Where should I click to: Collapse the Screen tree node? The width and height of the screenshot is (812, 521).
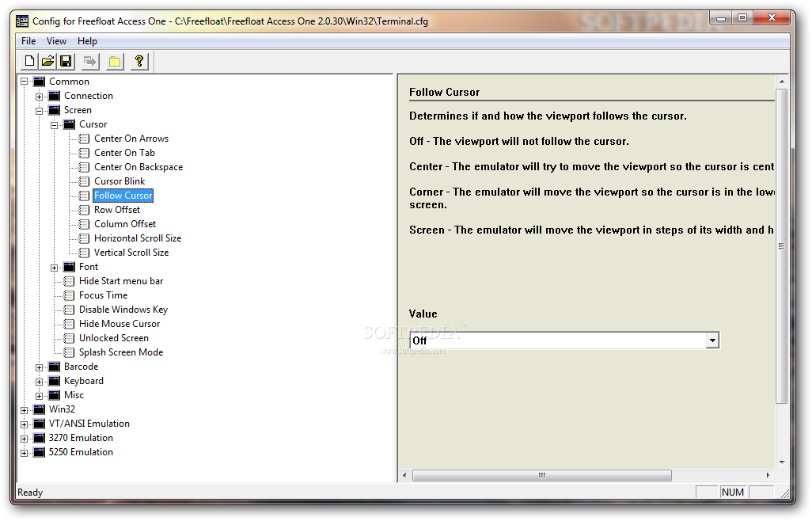coord(40,111)
